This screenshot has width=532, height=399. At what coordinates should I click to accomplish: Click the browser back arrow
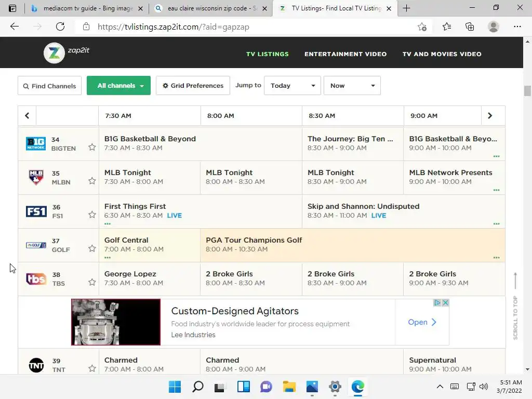point(14,26)
